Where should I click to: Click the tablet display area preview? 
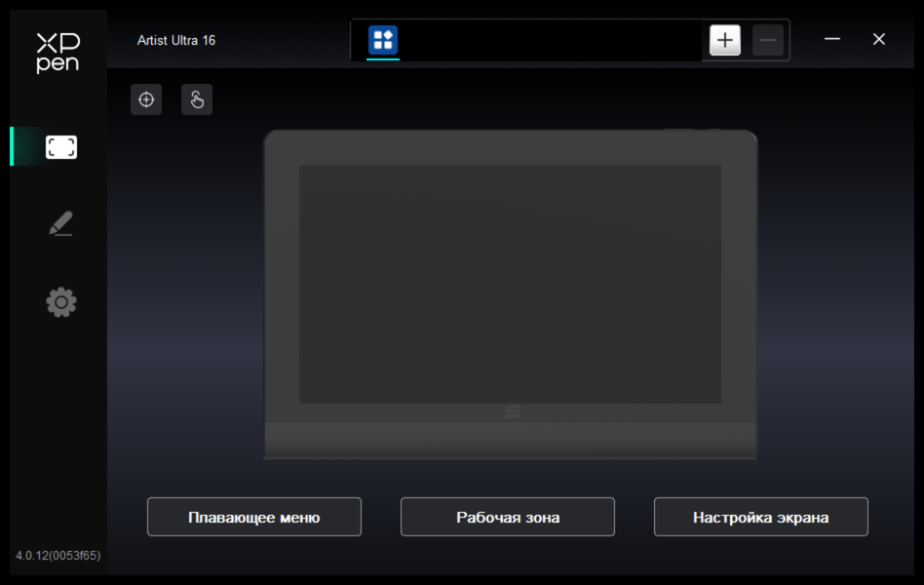[x=511, y=285]
